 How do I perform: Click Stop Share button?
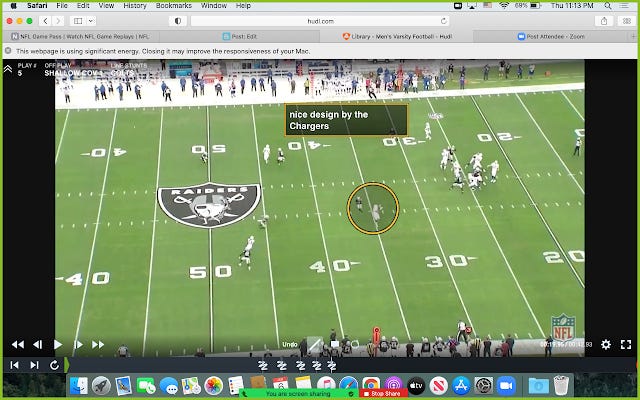coord(383,393)
